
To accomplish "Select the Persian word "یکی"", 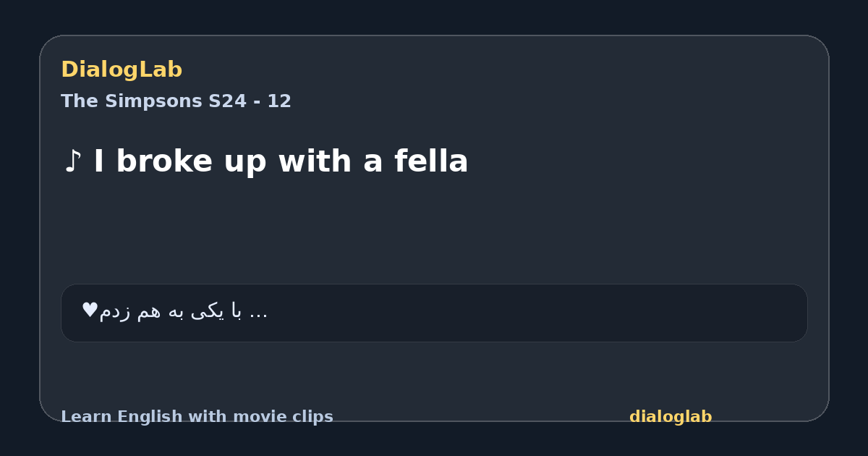I will coord(209,311).
